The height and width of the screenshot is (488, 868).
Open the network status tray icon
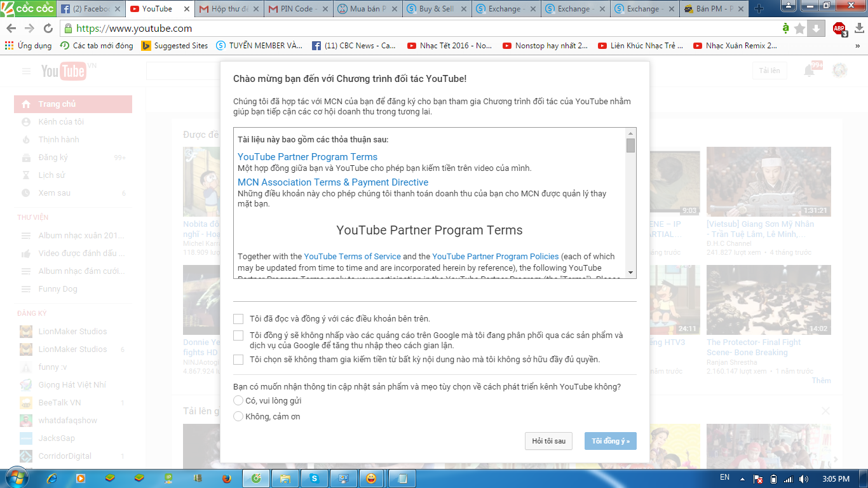click(x=789, y=479)
